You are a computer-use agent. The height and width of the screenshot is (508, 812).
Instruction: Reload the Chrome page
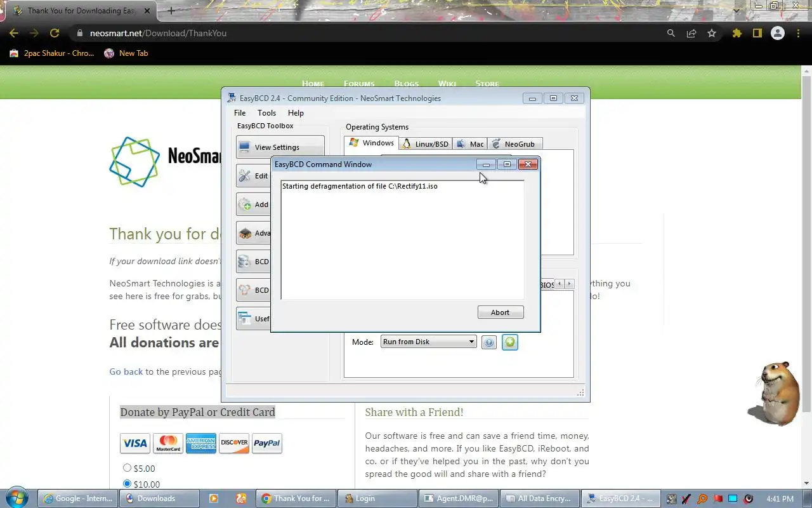click(55, 33)
